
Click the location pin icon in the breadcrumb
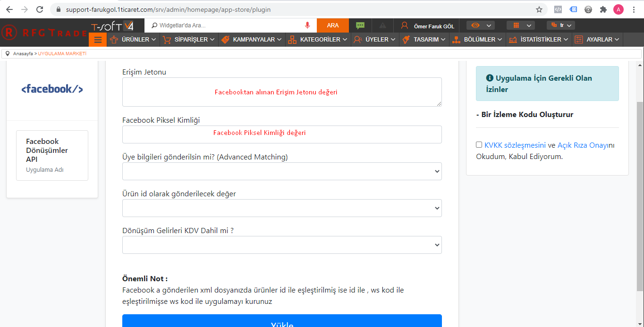pos(8,54)
